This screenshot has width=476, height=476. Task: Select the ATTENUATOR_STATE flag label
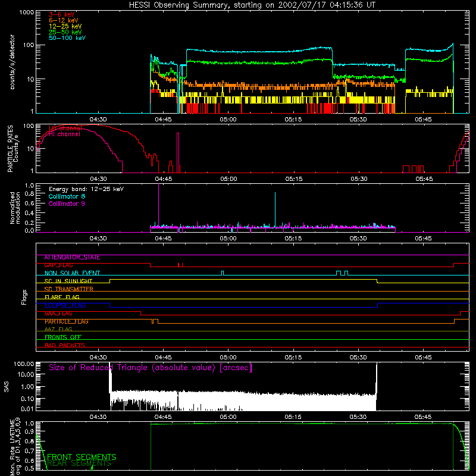72,258
